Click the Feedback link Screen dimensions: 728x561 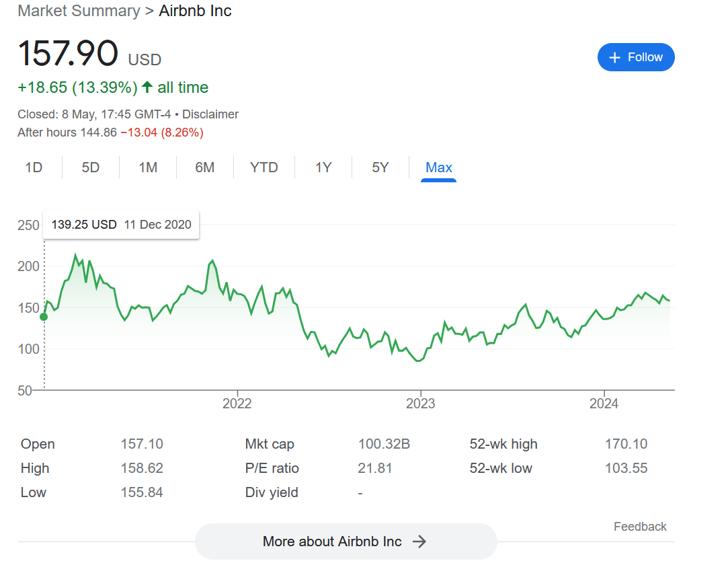639,527
